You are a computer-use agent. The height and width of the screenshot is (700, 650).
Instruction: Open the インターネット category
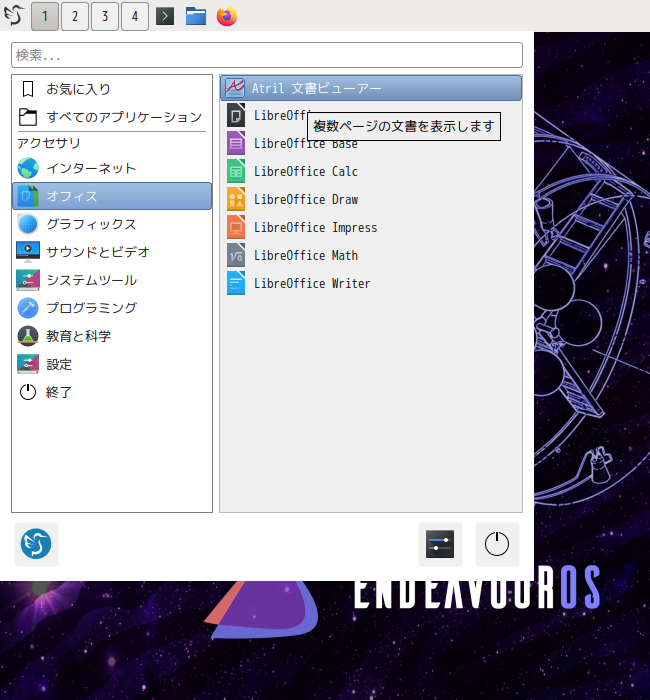112,168
